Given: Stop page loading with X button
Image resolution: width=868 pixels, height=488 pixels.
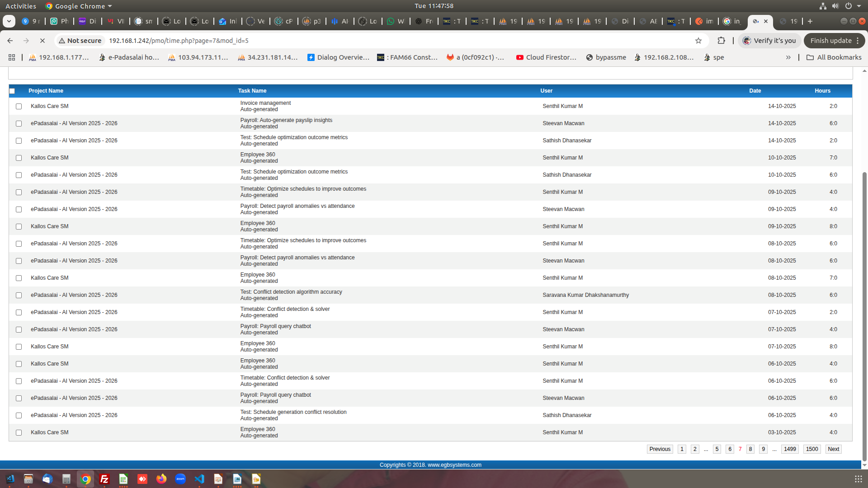Looking at the screenshot, I should click(x=42, y=41).
